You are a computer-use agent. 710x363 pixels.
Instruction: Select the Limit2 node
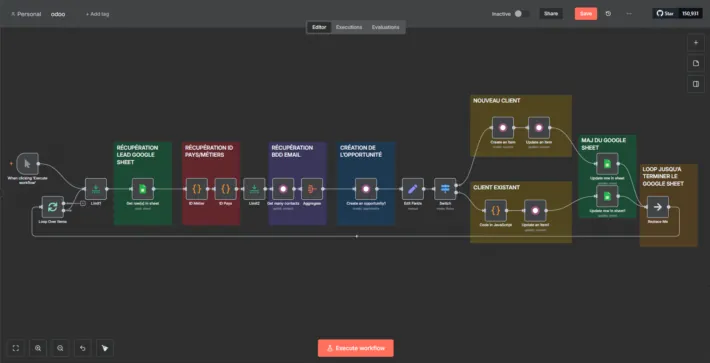(x=254, y=189)
